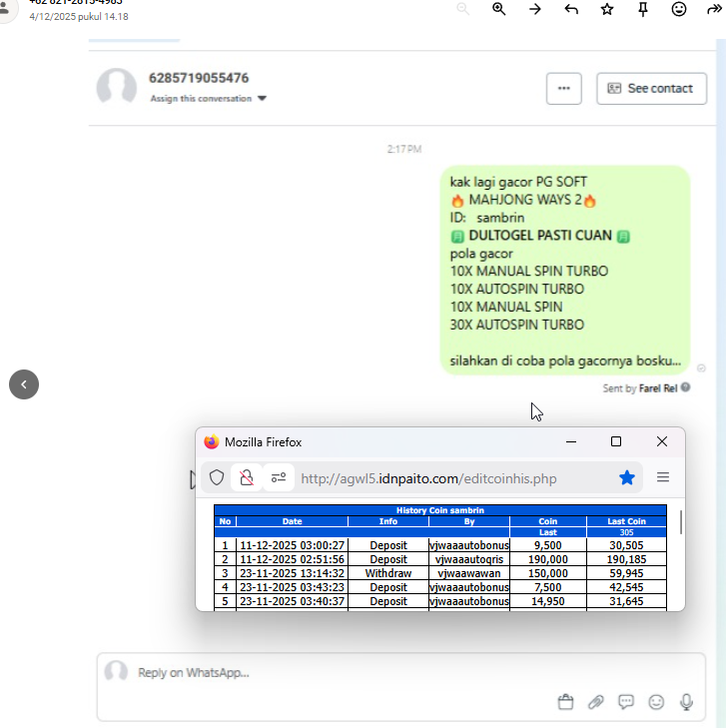Click the help icon next to Farel Rel

pyautogui.click(x=686, y=387)
